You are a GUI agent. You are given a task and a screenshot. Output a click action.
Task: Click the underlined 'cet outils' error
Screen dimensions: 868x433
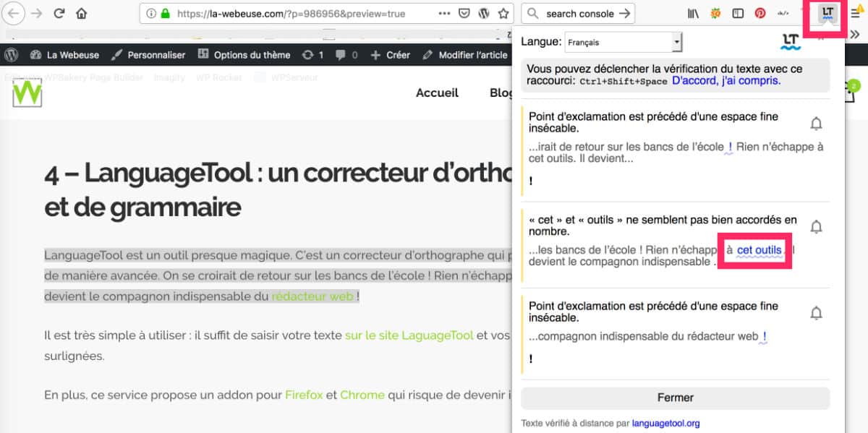[759, 250]
